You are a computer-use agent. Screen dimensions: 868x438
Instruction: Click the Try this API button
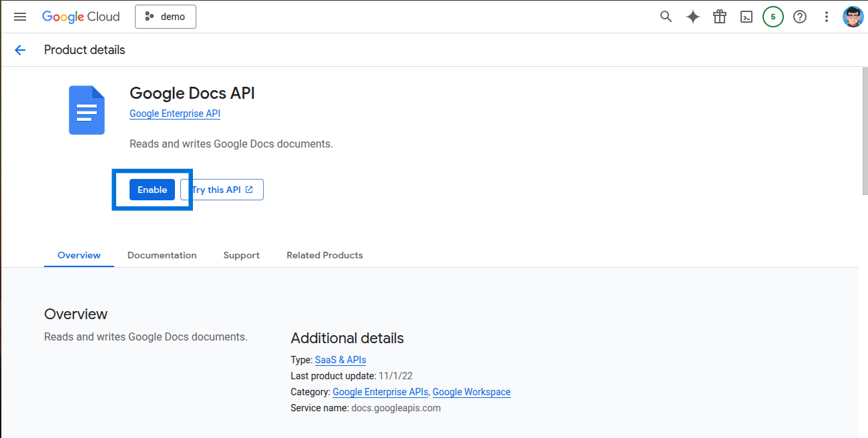pos(222,190)
